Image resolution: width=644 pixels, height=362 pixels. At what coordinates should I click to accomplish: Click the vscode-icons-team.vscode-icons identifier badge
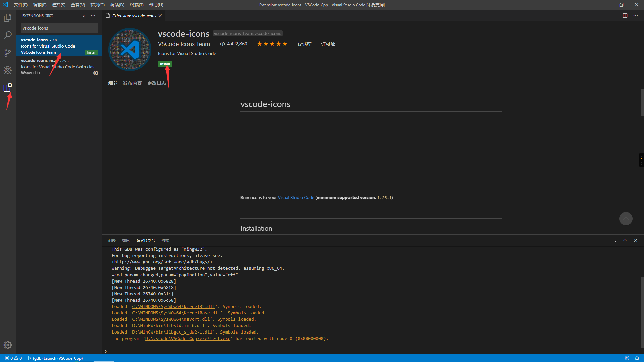(x=248, y=33)
